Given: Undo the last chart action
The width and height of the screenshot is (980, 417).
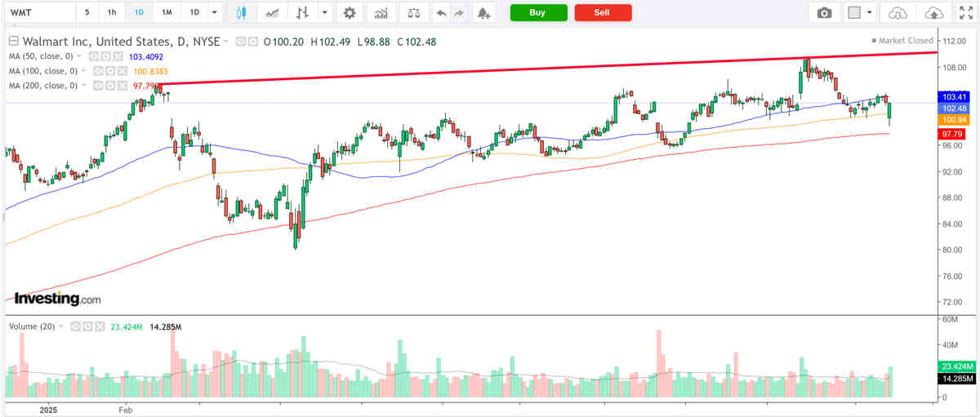Looking at the screenshot, I should point(441,13).
